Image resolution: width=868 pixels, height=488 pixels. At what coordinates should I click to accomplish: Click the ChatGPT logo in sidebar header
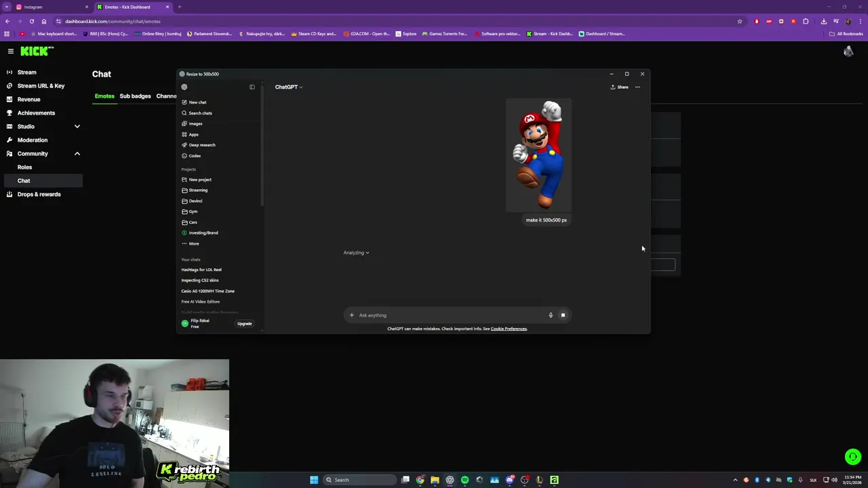(184, 87)
